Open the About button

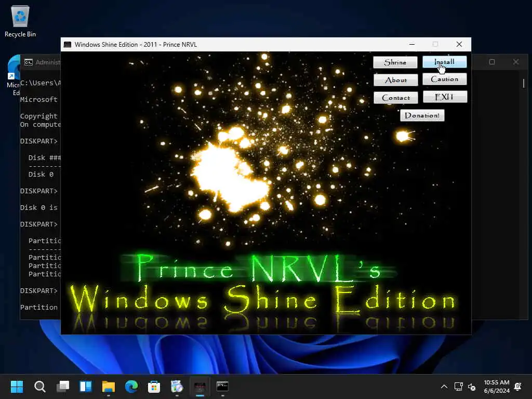pos(395,80)
